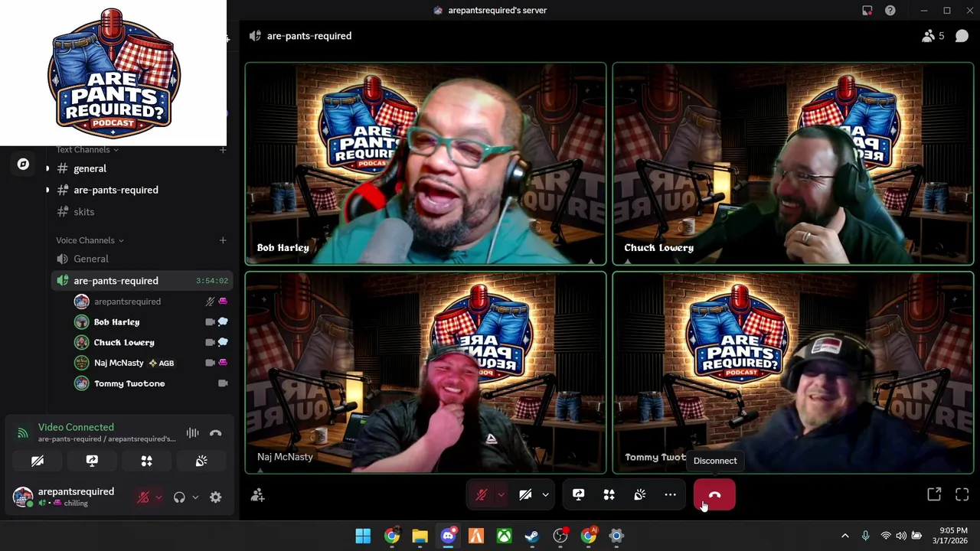The image size is (980, 551).
Task: Create a channel under Text Channels
Action: pyautogui.click(x=223, y=150)
